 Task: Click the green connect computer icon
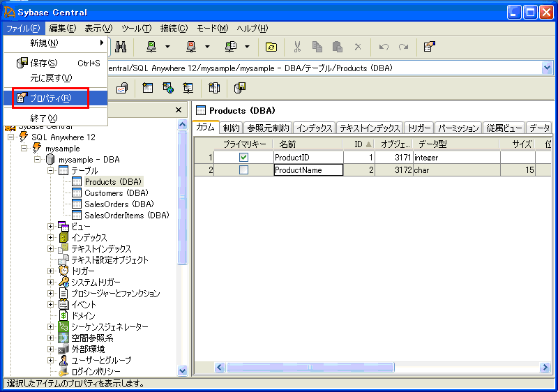click(151, 47)
